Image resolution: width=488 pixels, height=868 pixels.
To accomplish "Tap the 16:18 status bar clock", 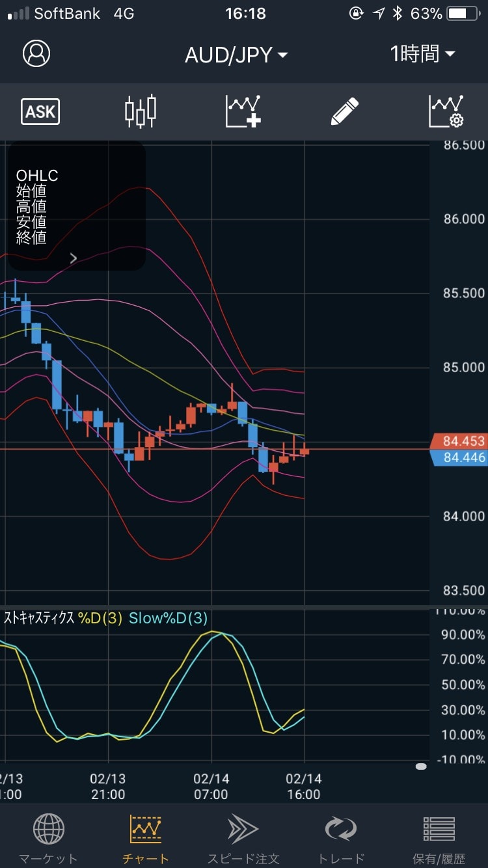I will pos(245,13).
